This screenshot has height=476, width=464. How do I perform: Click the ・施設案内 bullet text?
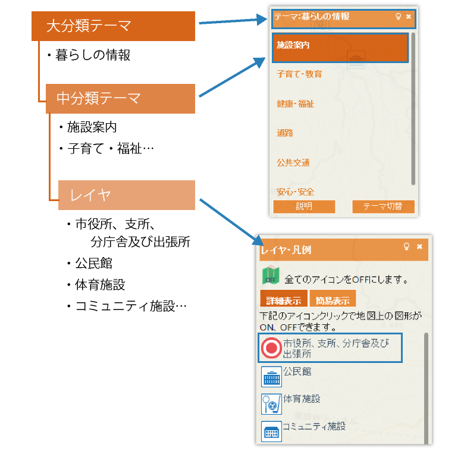point(87,127)
